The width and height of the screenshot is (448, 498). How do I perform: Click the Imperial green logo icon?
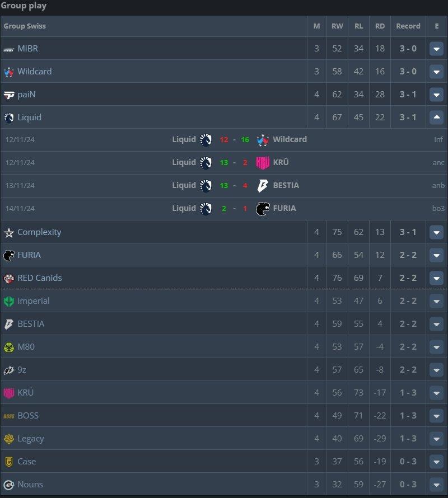8,301
